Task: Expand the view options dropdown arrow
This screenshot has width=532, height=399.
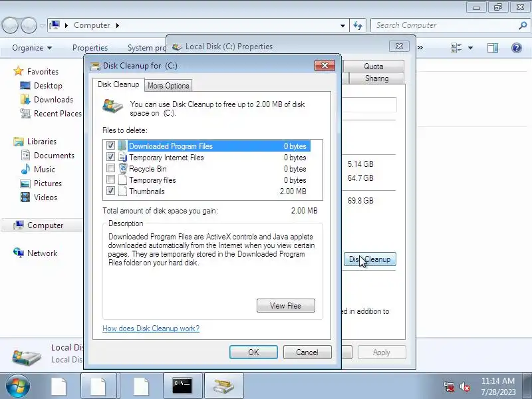Action: click(x=470, y=48)
